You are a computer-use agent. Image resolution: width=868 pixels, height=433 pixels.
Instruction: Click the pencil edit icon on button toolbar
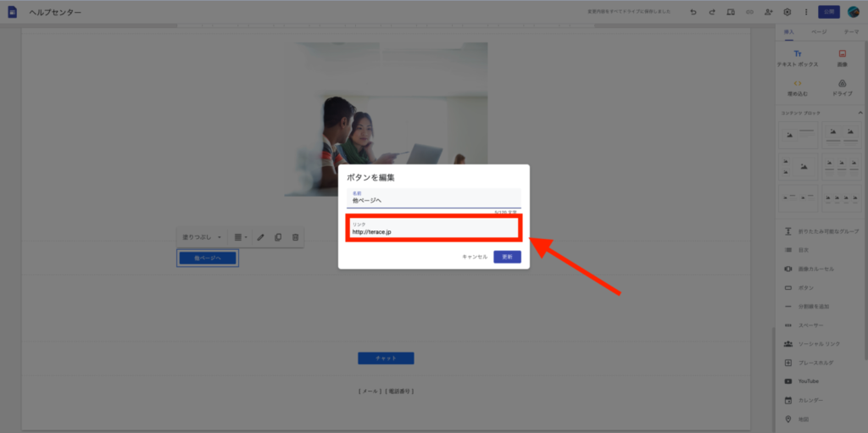260,237
